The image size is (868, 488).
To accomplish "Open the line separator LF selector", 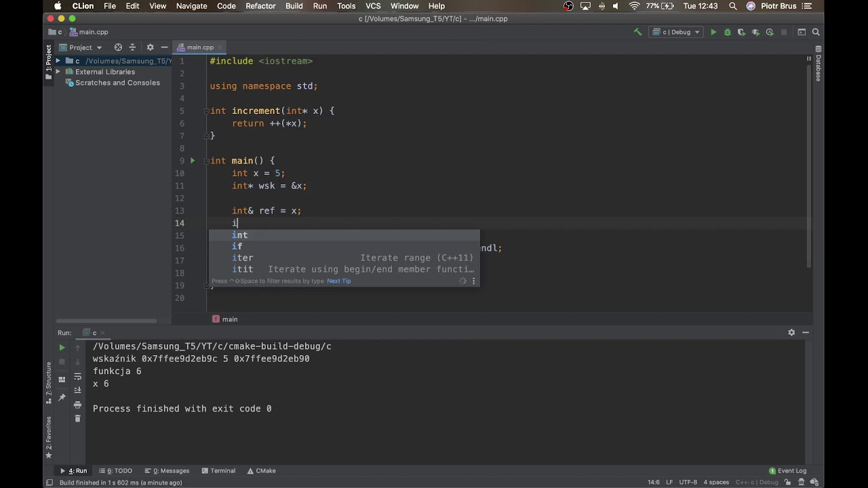I will pyautogui.click(x=669, y=483).
